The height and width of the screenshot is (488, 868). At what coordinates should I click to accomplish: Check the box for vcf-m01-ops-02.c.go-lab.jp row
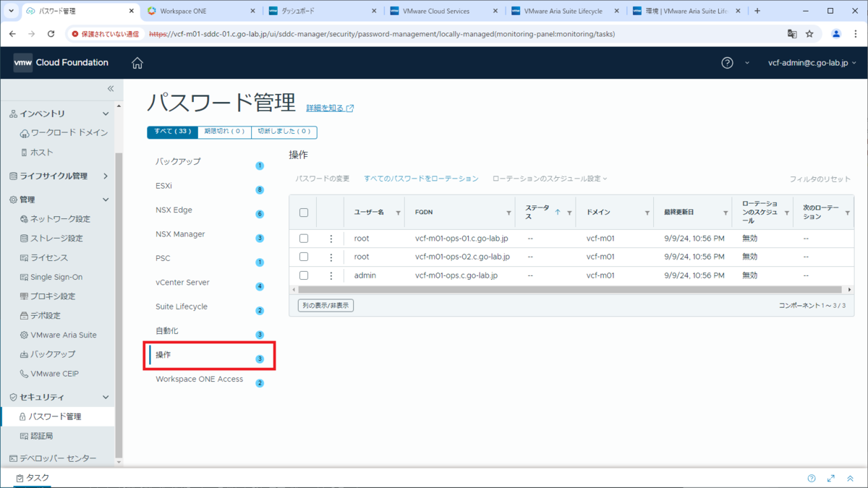[304, 257]
